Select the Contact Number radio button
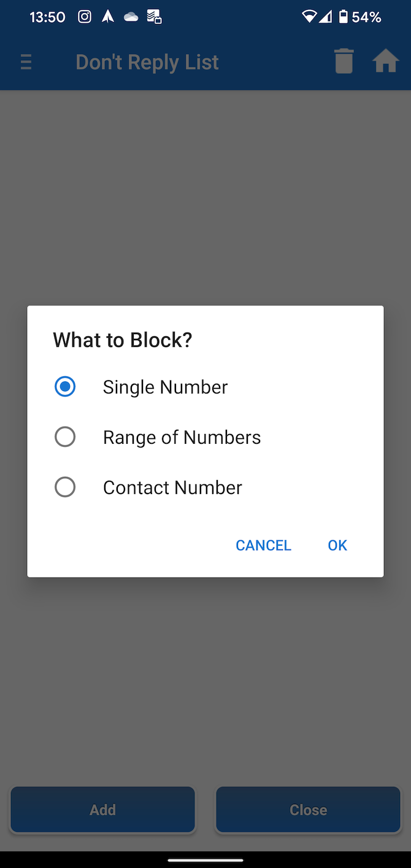Image resolution: width=411 pixels, height=868 pixels. tap(65, 487)
